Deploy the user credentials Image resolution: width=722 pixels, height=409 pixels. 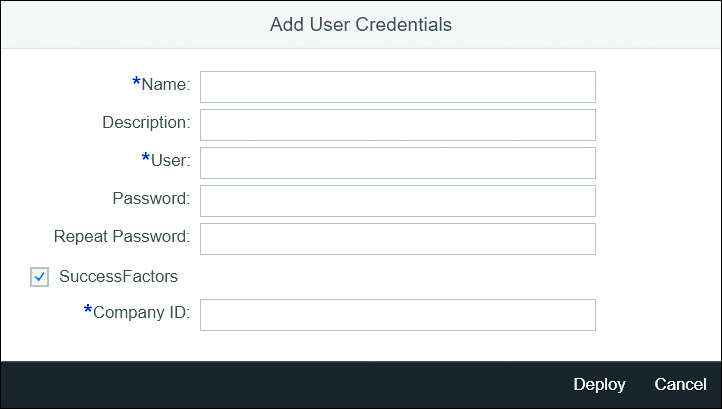click(x=599, y=384)
